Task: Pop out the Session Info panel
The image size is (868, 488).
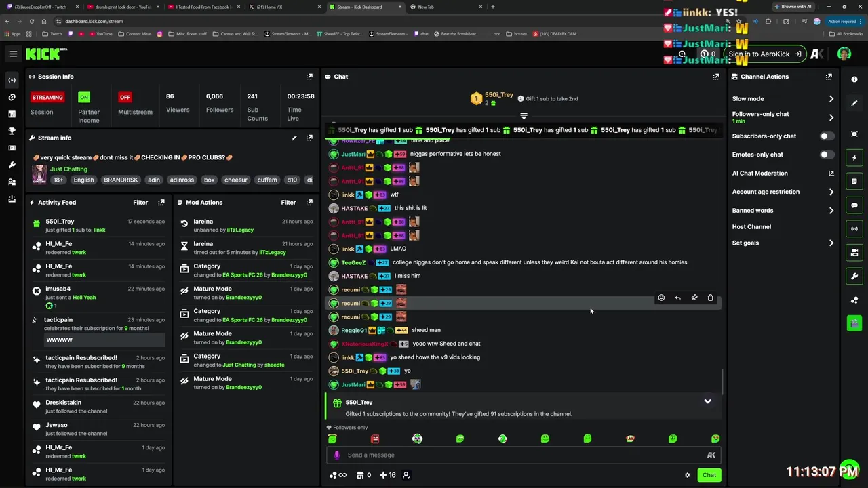Action: [309, 77]
